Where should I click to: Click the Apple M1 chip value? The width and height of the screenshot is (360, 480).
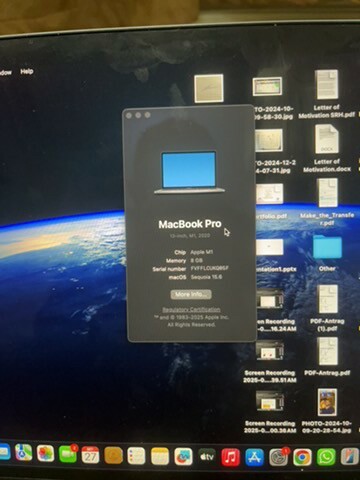[202, 252]
